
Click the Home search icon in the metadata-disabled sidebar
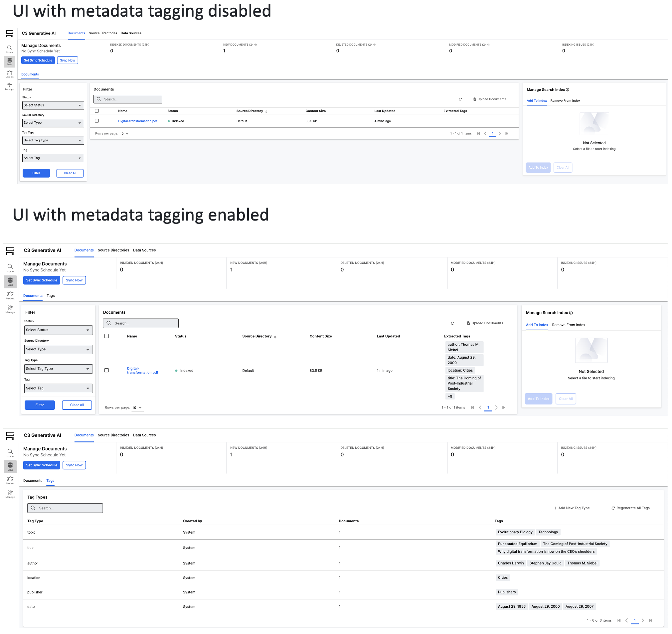pyautogui.click(x=9, y=48)
